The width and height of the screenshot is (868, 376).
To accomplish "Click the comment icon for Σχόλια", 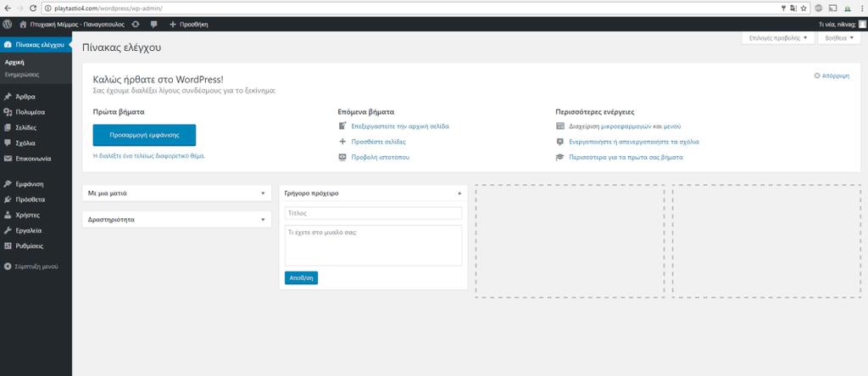I will [x=8, y=143].
